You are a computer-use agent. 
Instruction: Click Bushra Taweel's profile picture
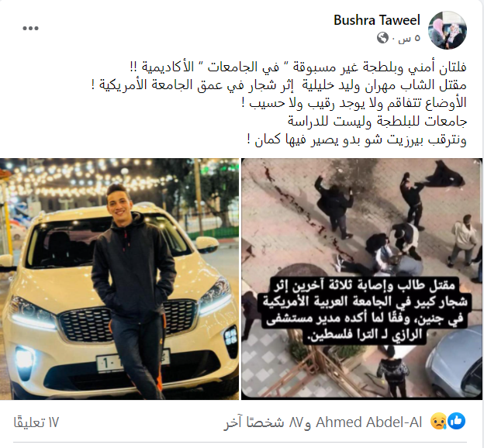pyautogui.click(x=448, y=30)
